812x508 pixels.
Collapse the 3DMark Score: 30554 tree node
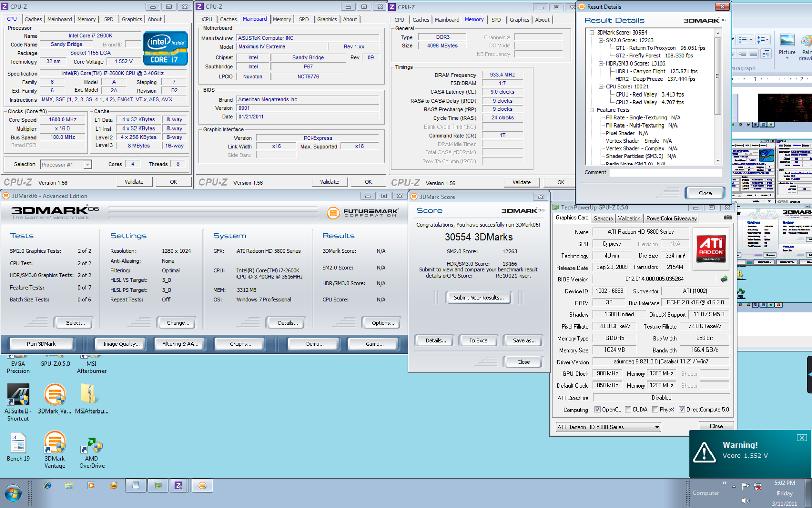click(592, 33)
